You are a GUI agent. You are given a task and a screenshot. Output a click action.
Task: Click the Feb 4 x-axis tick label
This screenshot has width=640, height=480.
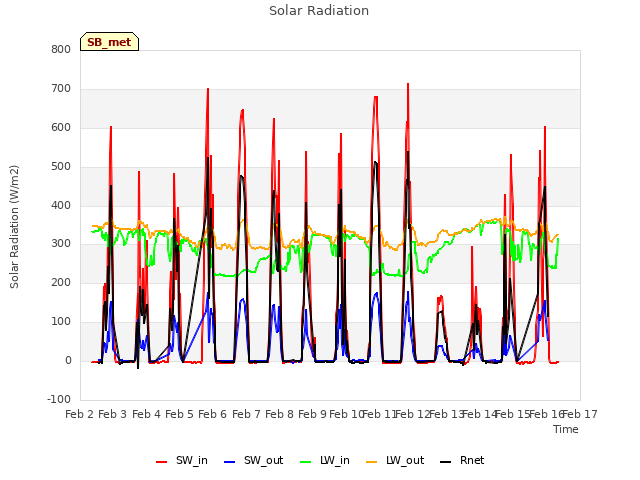click(146, 414)
